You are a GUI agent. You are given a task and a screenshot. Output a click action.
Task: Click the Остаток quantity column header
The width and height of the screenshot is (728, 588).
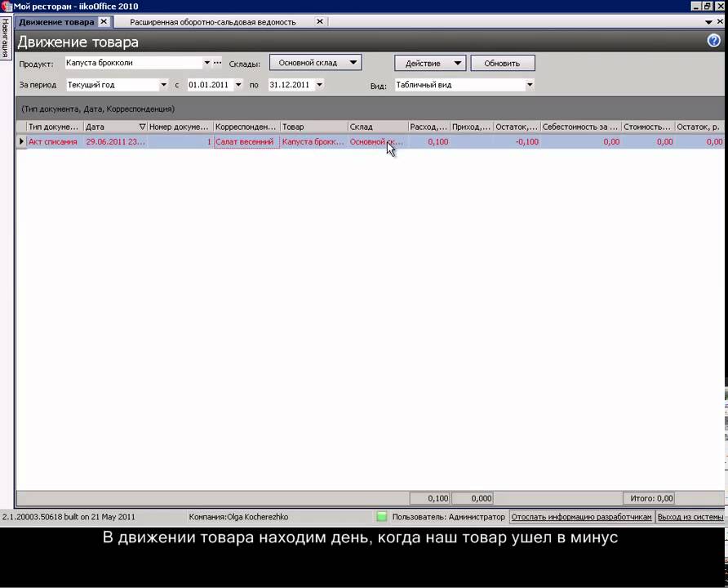517,127
